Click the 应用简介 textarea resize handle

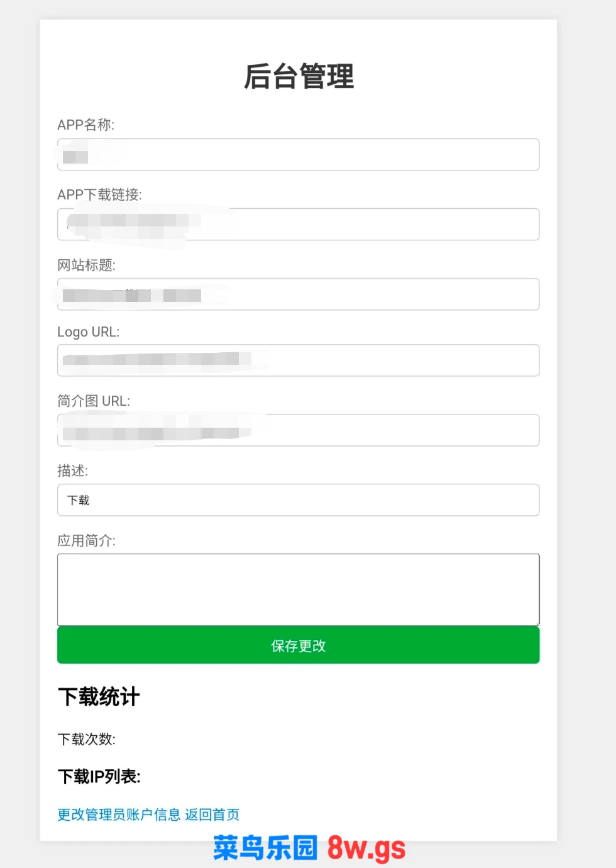[537, 623]
